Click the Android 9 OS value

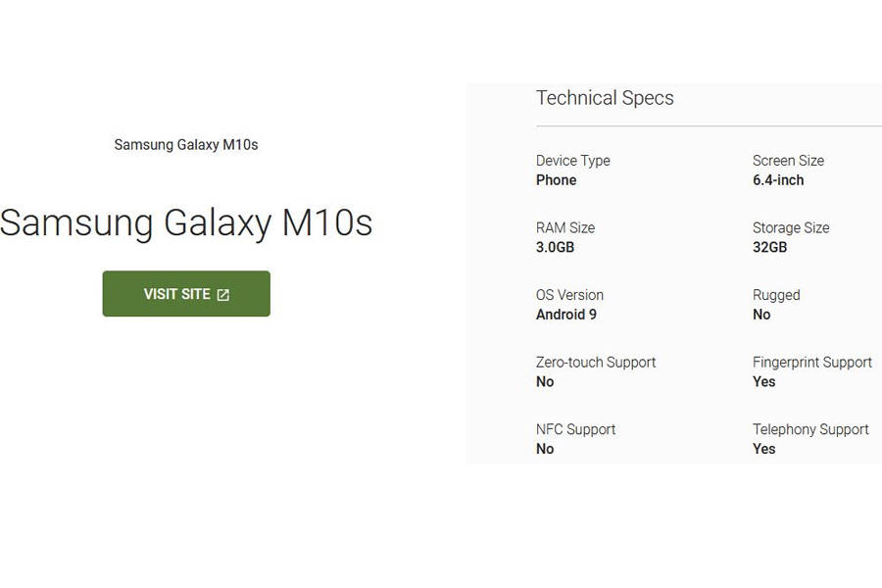pos(566,315)
